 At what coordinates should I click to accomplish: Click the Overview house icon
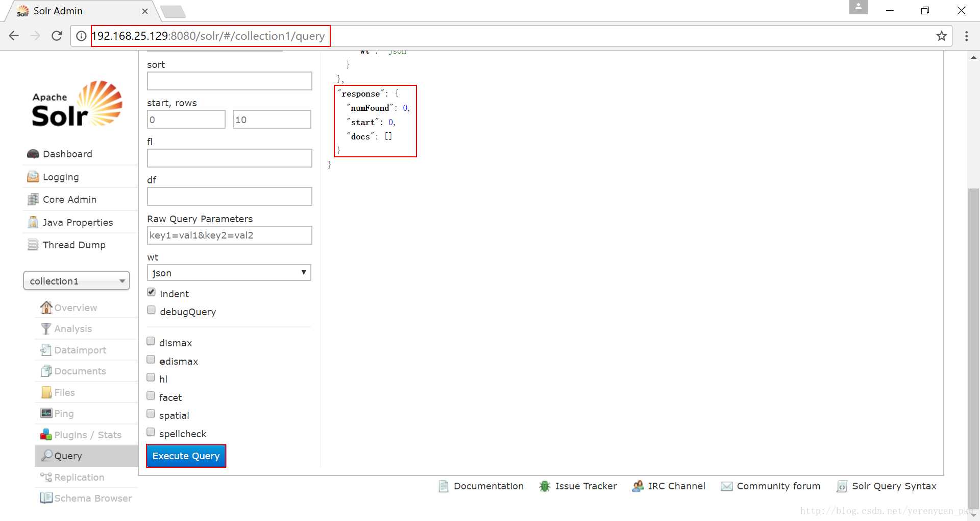(46, 307)
